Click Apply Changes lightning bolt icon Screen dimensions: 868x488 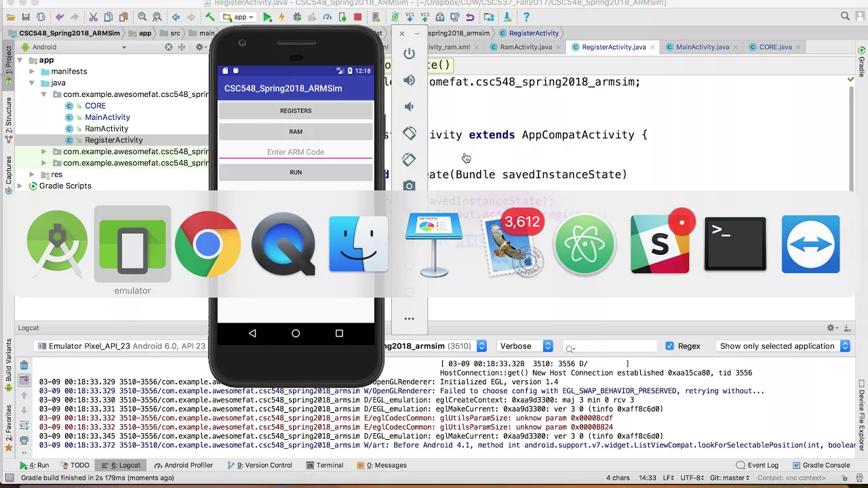pos(282,17)
